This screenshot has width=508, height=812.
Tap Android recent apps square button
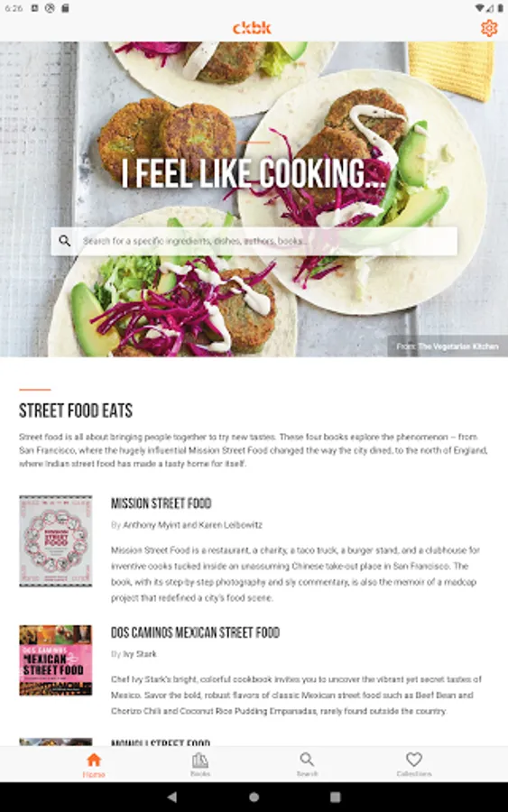pyautogui.click(x=336, y=797)
